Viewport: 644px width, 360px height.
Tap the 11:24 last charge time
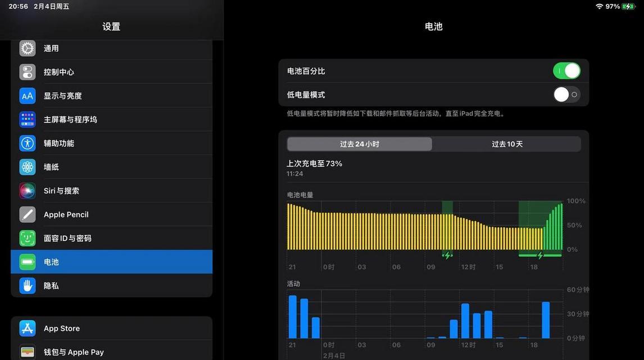[295, 174]
